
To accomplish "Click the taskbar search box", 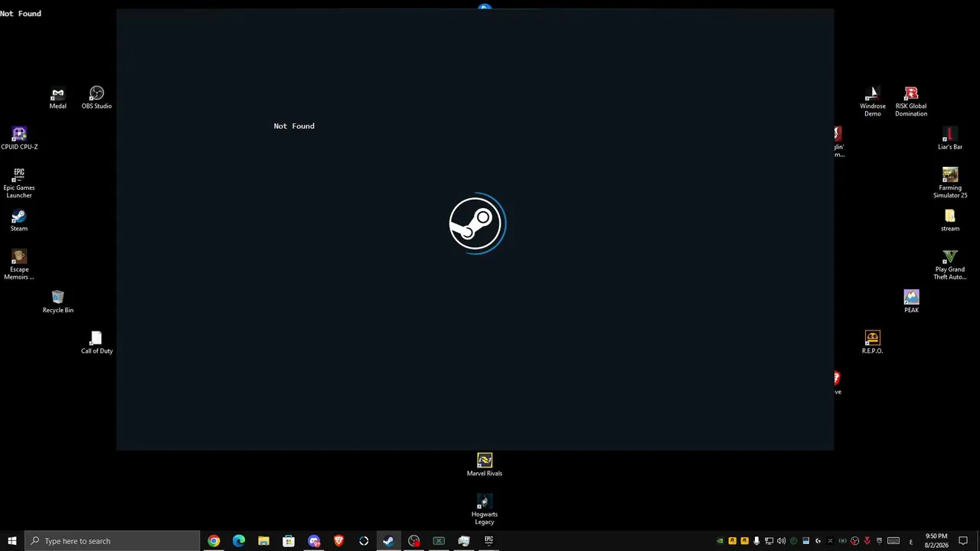I will coord(112,541).
